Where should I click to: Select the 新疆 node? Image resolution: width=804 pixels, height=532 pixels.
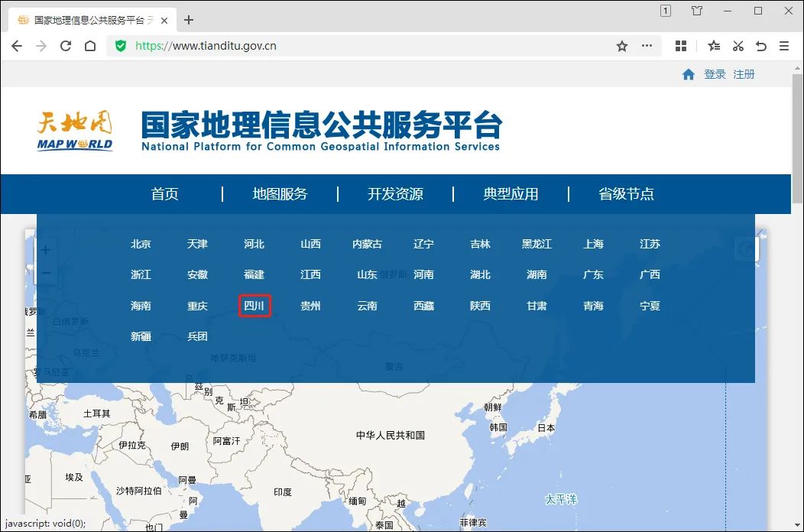point(141,336)
